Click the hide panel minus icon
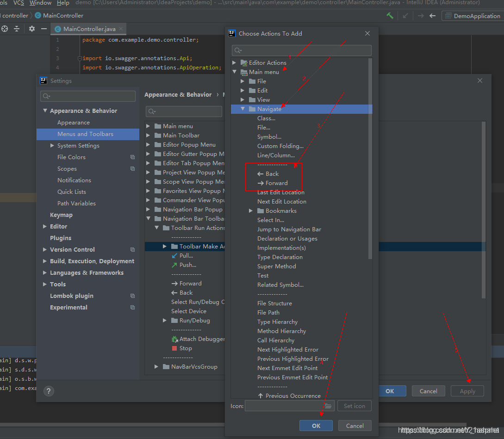504x439 pixels. 44,29
